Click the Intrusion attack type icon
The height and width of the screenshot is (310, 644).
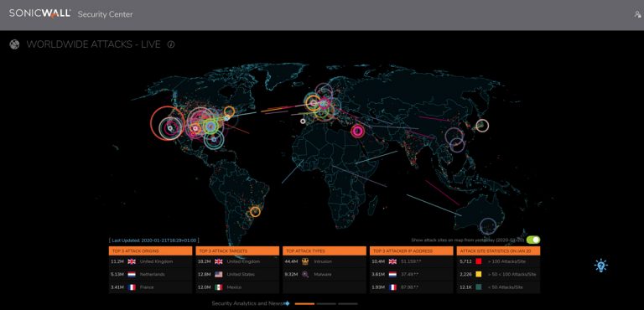click(x=305, y=261)
